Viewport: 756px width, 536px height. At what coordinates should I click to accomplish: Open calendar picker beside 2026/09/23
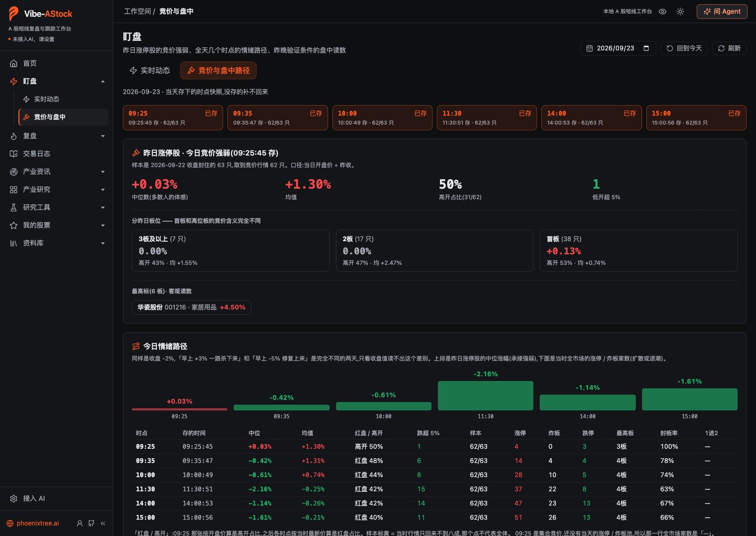646,48
